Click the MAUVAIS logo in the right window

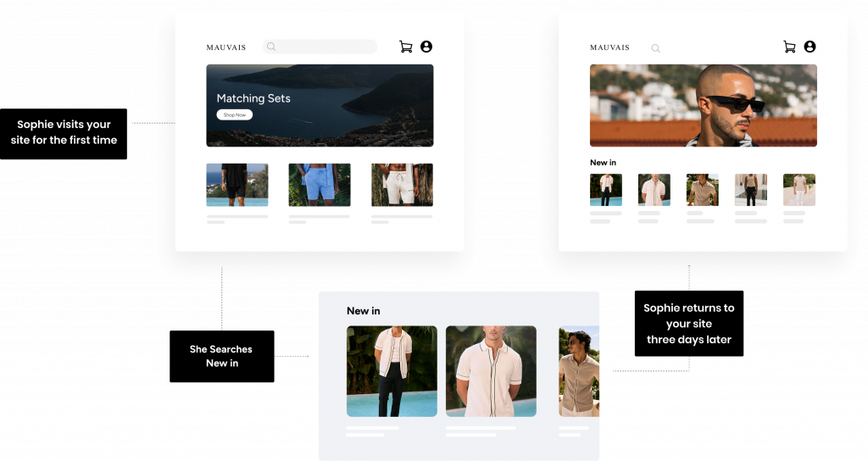click(609, 48)
